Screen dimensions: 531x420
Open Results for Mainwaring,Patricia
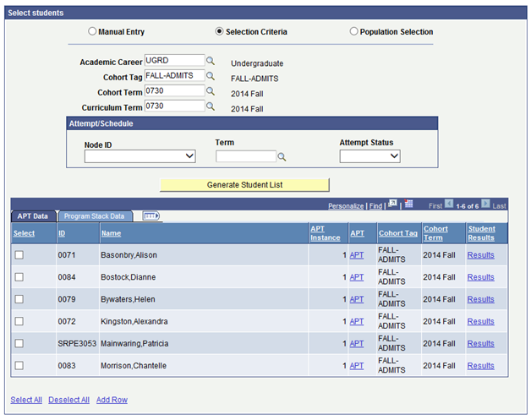coord(480,343)
